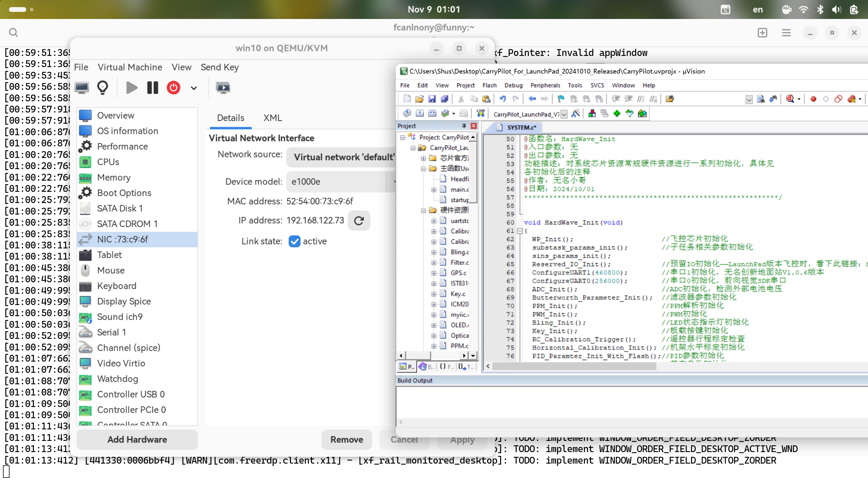Open the shutdown options dropdown arrow
This screenshot has width=868, height=488.
click(194, 88)
